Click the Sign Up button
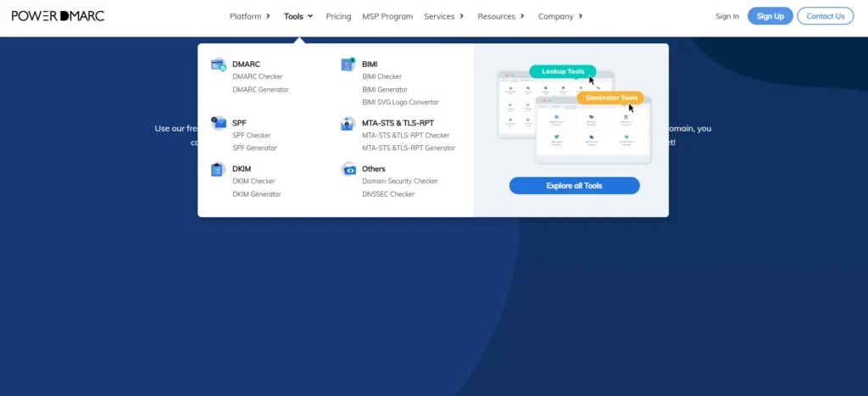 pos(770,16)
